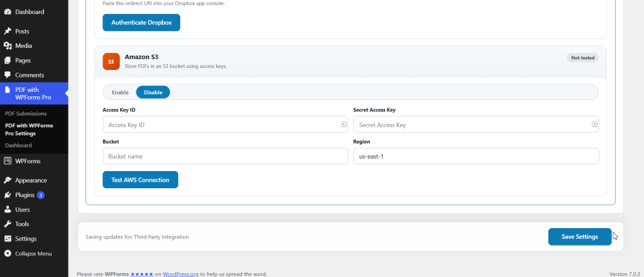Viewport: 644px width, 277px height.
Task: Click the Collapse Menu arrow icon
Action: (8, 254)
